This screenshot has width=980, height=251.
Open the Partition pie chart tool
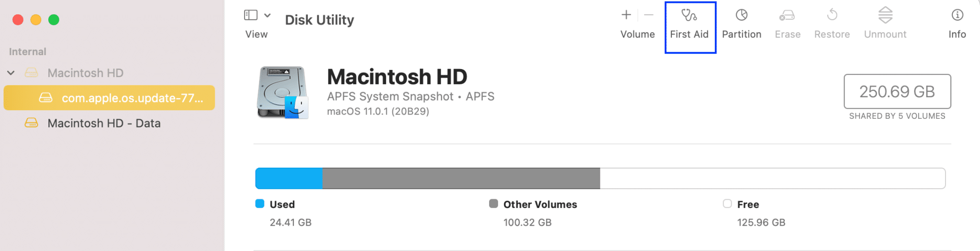[x=741, y=15]
